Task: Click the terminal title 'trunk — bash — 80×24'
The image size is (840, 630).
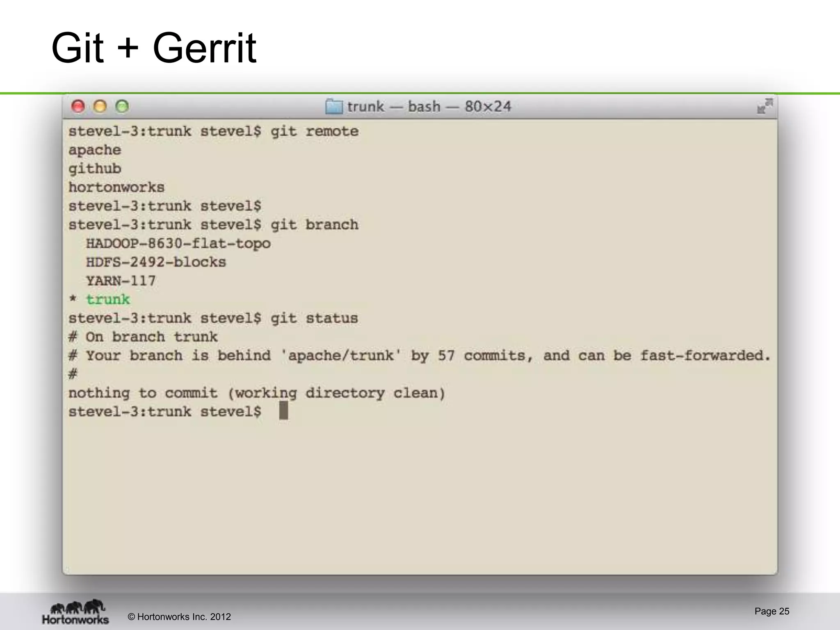Action: click(x=429, y=107)
